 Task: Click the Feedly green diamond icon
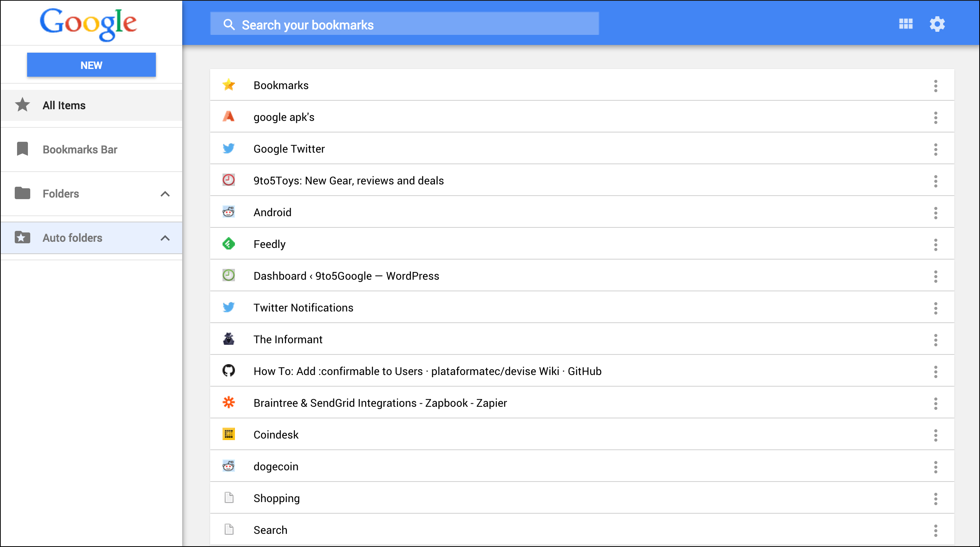click(x=229, y=244)
